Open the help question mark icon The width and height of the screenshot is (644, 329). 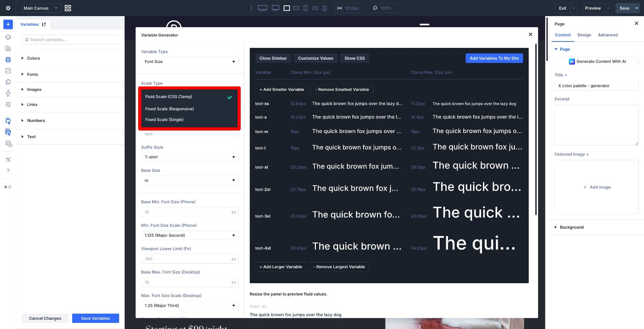pyautogui.click(x=8, y=171)
